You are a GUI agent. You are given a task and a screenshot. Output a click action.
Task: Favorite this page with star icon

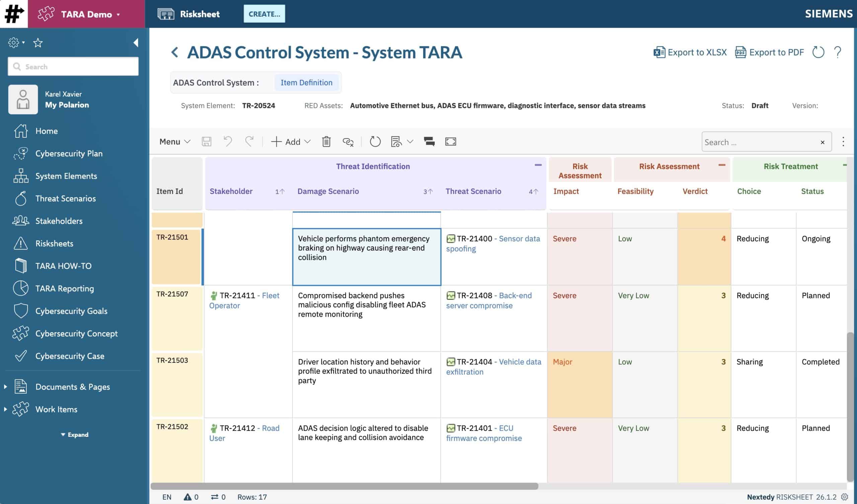pyautogui.click(x=38, y=43)
